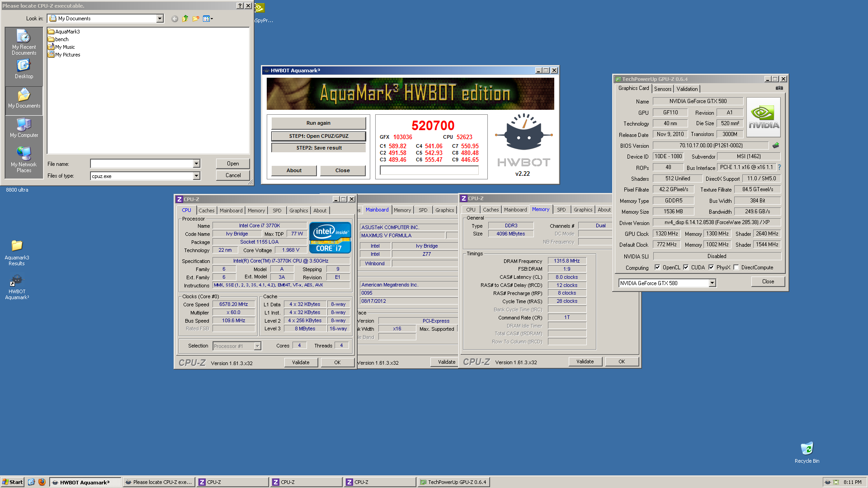Click BIOS save icon in GPU-Z
Screen dimensions: 868x488
coord(776,145)
